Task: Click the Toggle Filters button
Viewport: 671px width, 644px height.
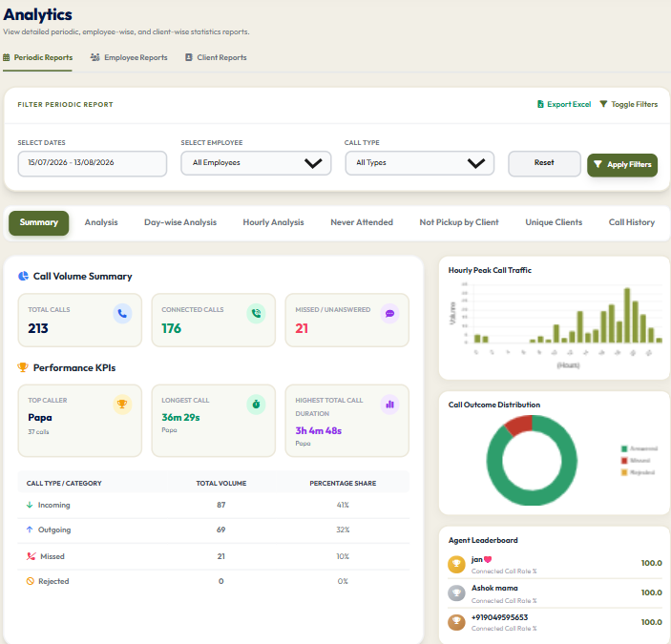Action: [x=629, y=104]
